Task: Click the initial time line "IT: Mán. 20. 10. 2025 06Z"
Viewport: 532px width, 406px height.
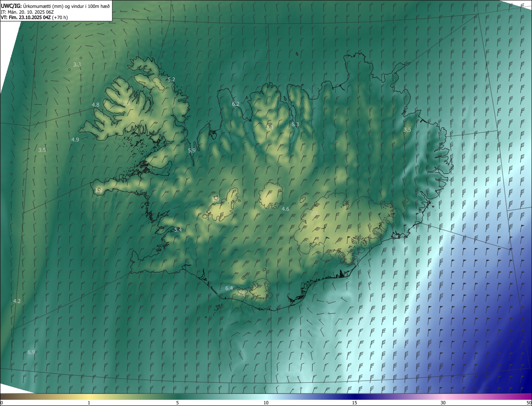Action: coord(27,12)
